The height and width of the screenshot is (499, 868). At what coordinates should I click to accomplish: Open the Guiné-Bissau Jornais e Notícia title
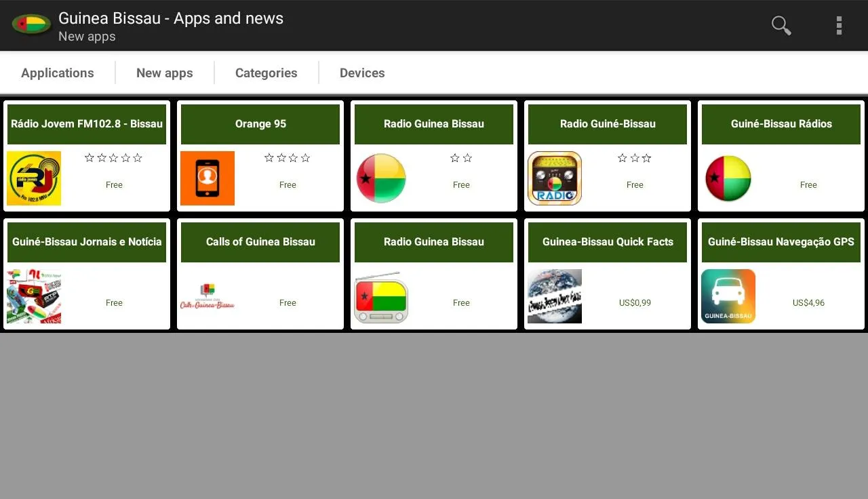[x=87, y=242]
